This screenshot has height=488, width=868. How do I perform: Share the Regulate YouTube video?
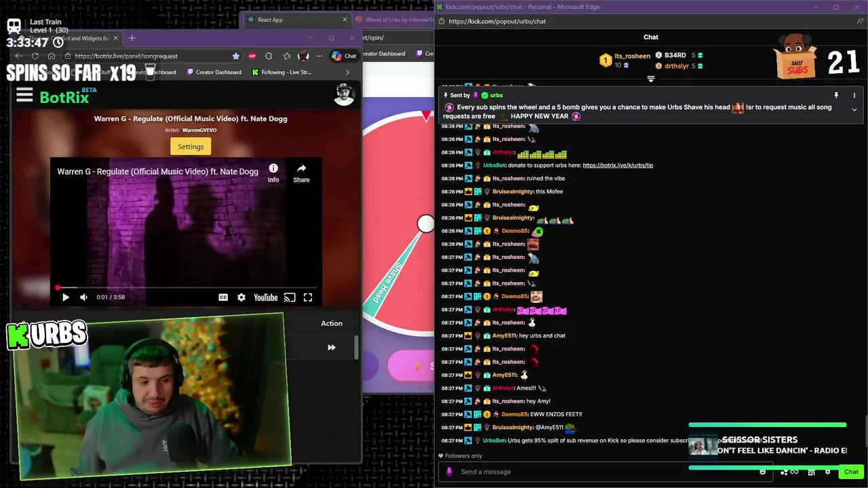point(301,173)
